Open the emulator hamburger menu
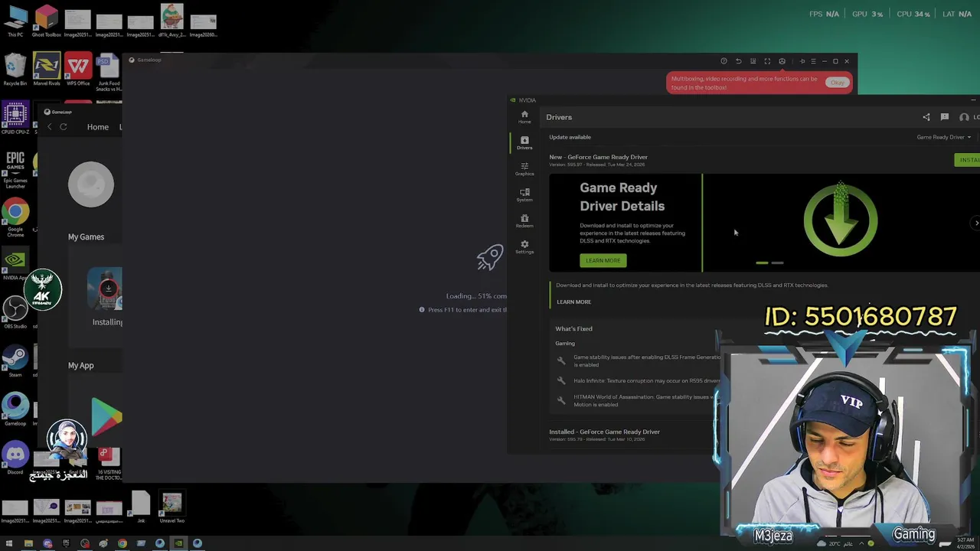Image resolution: width=980 pixels, height=551 pixels. click(x=813, y=61)
